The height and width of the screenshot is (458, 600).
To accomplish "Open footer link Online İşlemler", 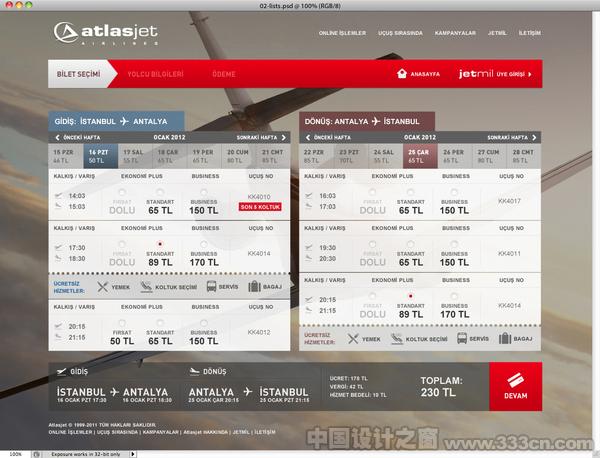I will pos(70,432).
